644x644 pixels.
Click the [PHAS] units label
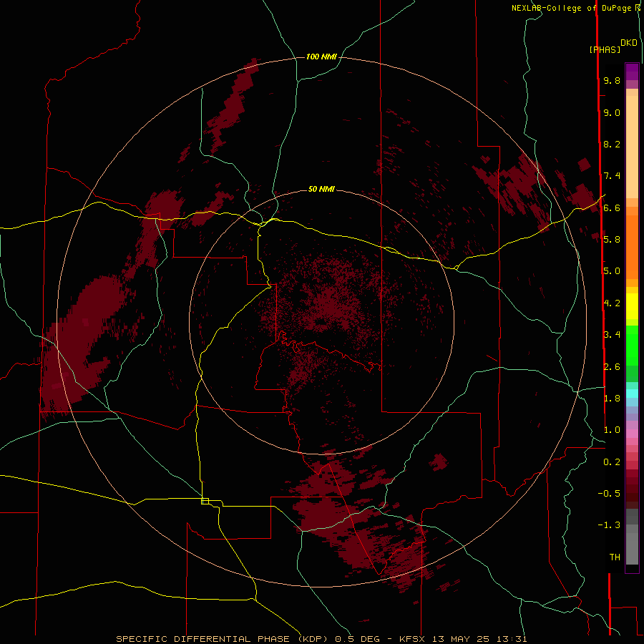pyautogui.click(x=605, y=49)
